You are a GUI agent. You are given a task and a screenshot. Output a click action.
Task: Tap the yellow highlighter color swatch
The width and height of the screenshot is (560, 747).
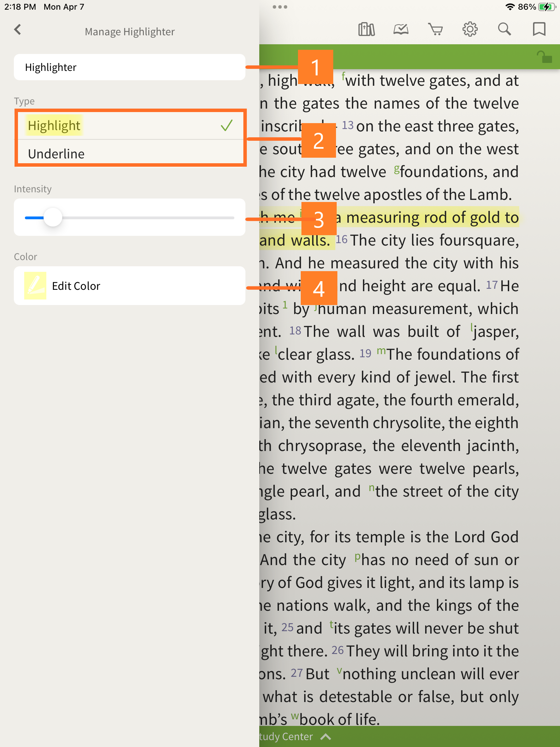point(35,286)
